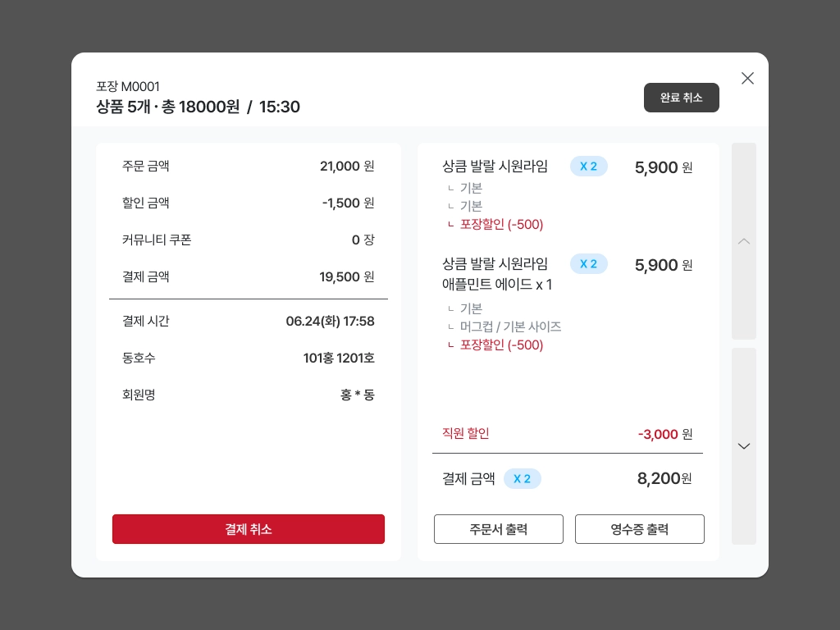Click the red 결제 취소 button
Image resolution: width=840 pixels, height=630 pixels.
[249, 529]
